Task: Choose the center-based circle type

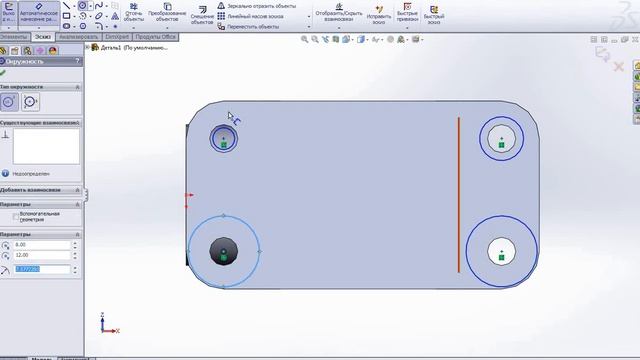Action: [x=9, y=102]
